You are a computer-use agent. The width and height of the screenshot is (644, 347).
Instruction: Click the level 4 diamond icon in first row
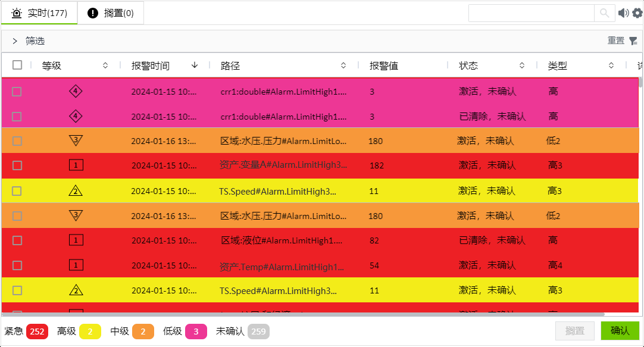click(76, 91)
